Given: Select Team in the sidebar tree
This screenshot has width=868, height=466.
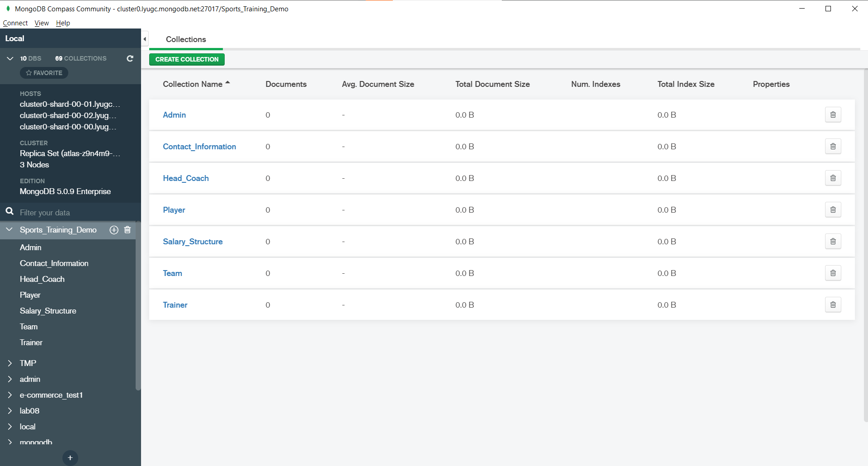Looking at the screenshot, I should (x=28, y=327).
